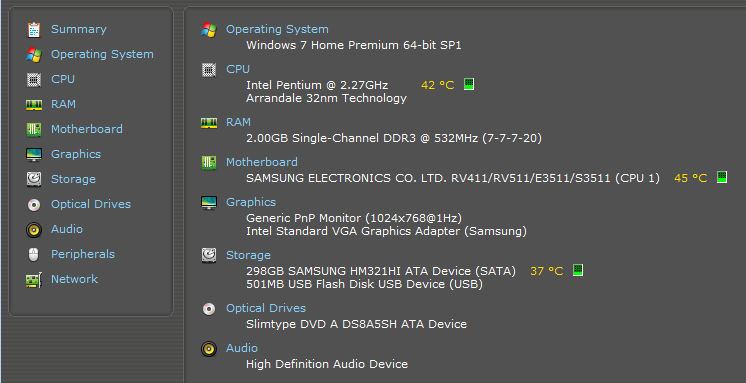Click the Network card icon in sidebar
The image size is (746, 383).
coord(34,280)
